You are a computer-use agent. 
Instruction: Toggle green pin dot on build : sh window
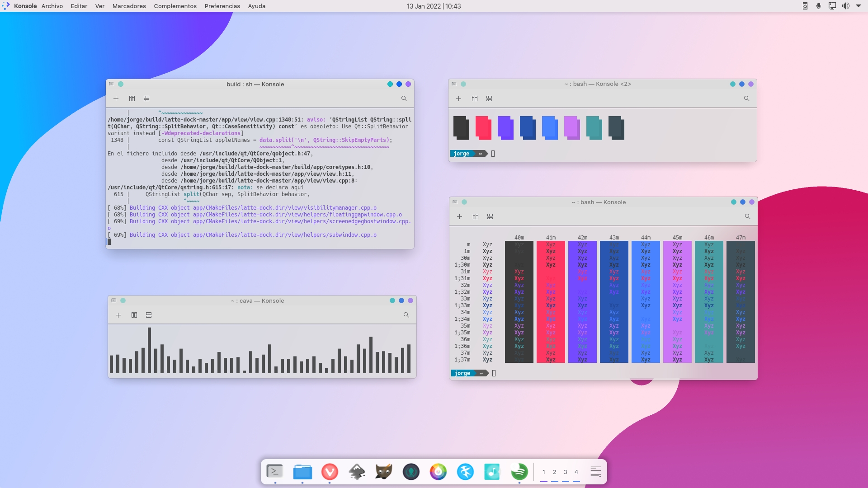tap(121, 84)
